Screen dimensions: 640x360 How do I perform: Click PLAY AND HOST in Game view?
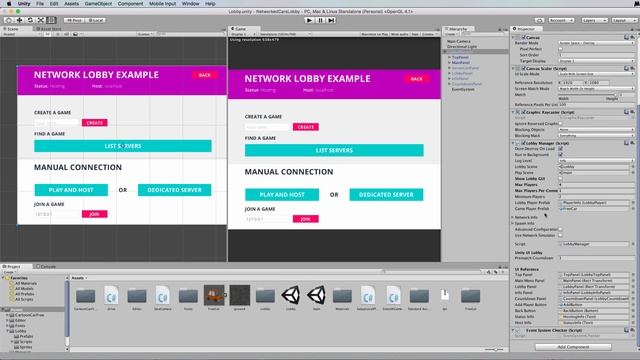[x=282, y=195]
